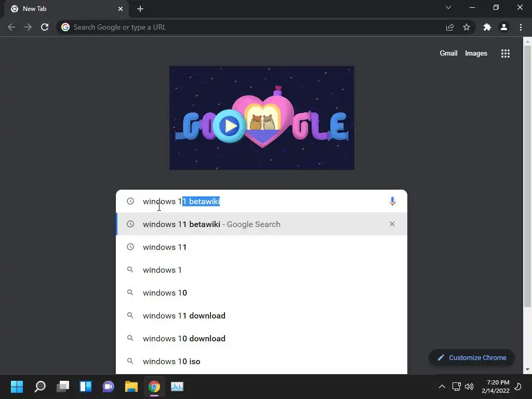Open the new tab plus button
The image size is (532, 399).
click(x=140, y=9)
